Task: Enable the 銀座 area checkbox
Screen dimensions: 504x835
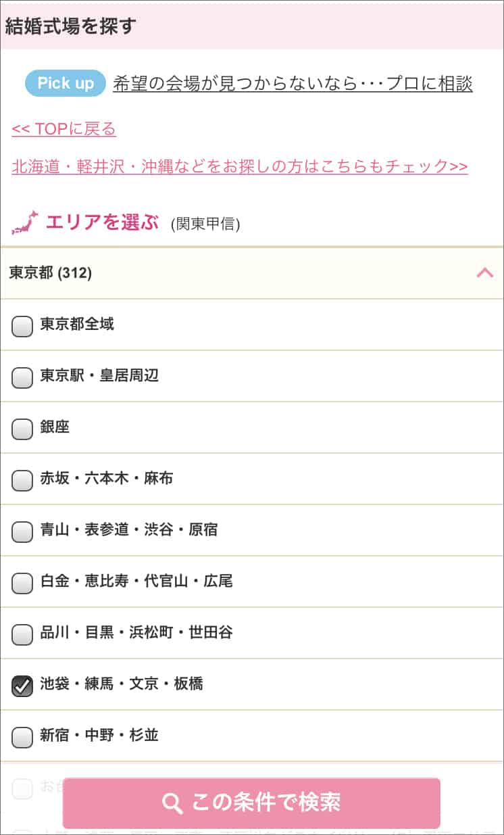Action: [x=22, y=429]
